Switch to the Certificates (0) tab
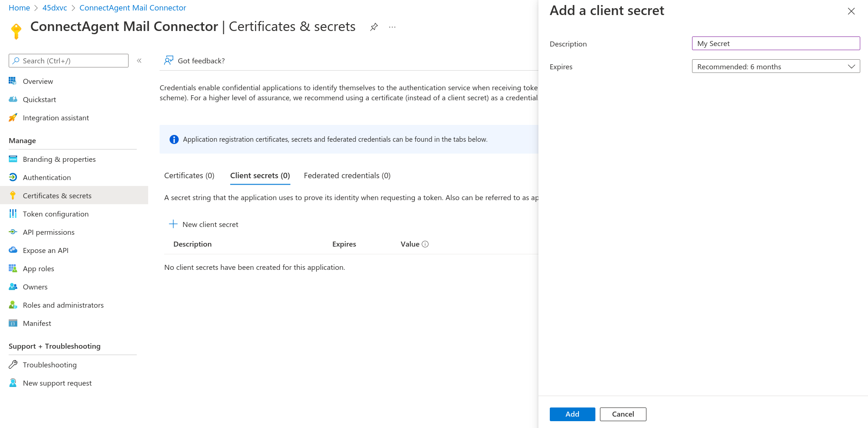 point(189,175)
